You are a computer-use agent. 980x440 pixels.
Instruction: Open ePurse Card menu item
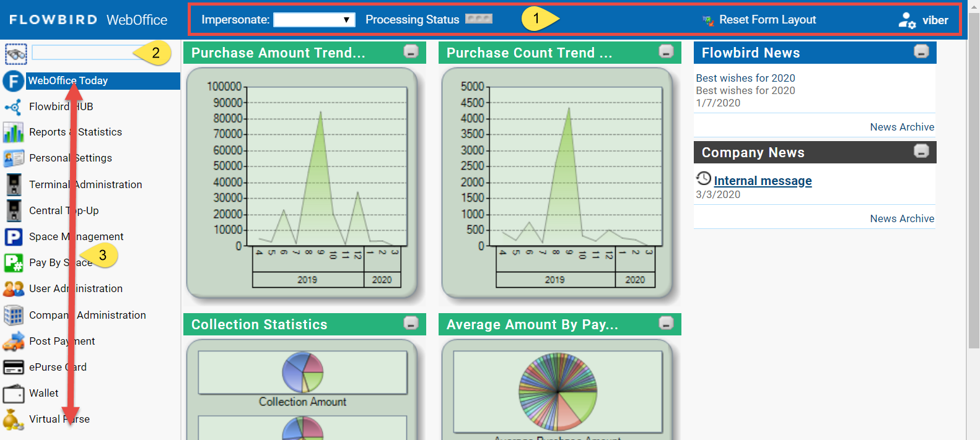[x=58, y=367]
